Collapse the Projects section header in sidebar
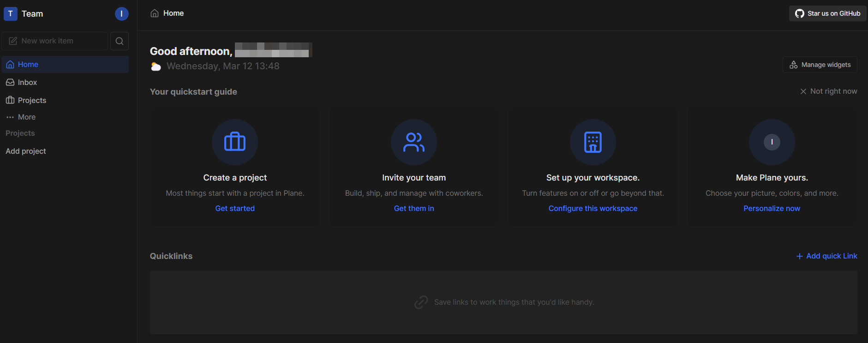The image size is (868, 343). click(20, 133)
